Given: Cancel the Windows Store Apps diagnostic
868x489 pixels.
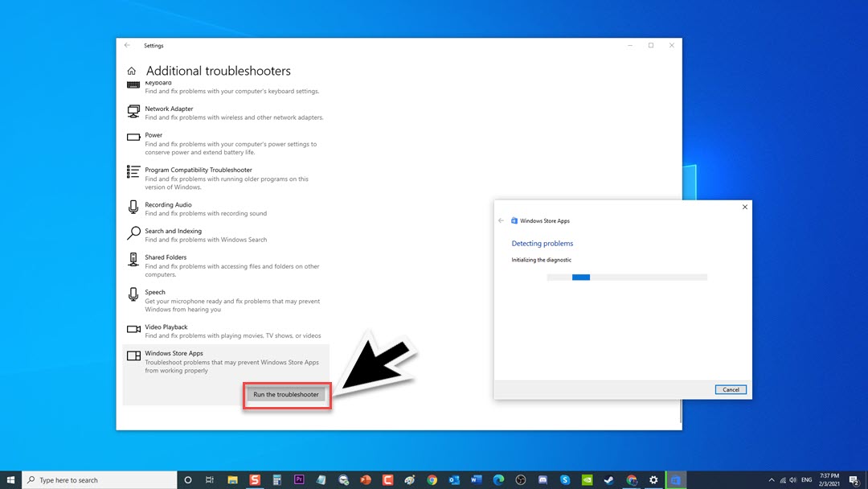Looking at the screenshot, I should coord(730,389).
